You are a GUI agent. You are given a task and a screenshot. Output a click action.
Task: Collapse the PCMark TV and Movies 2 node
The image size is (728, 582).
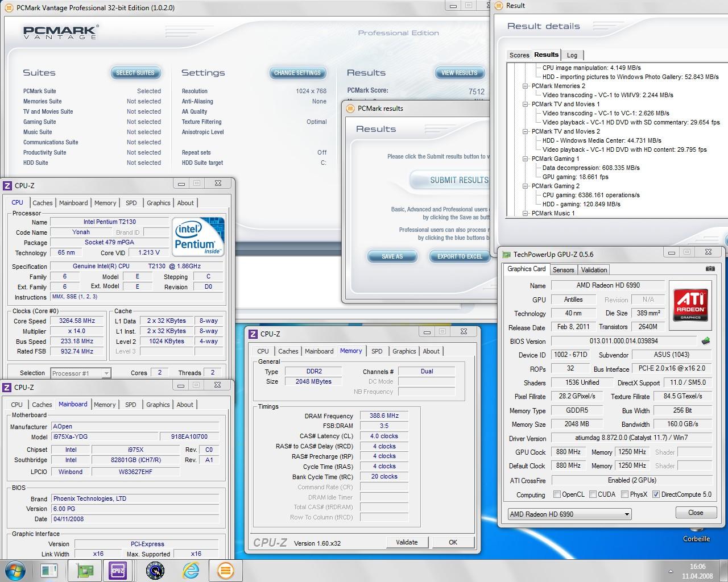point(526,131)
